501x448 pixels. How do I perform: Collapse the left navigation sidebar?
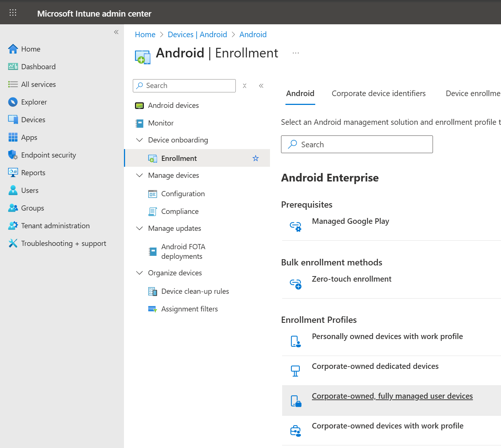tap(116, 32)
